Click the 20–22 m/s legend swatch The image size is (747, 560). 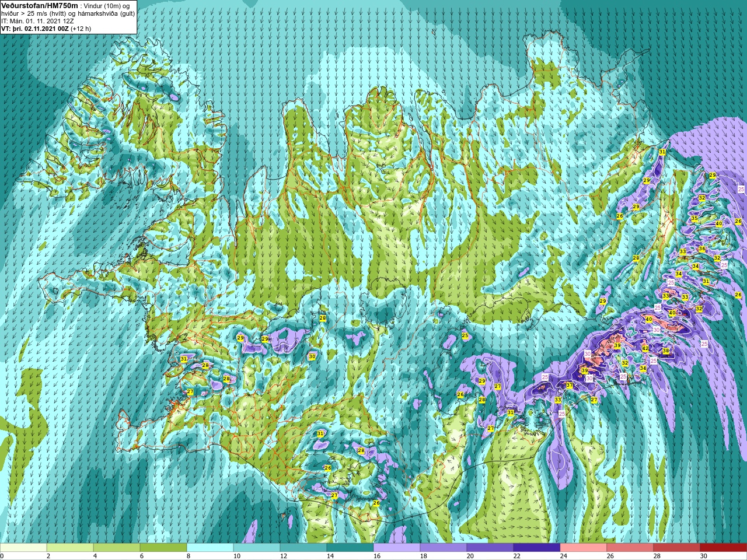coord(490,548)
